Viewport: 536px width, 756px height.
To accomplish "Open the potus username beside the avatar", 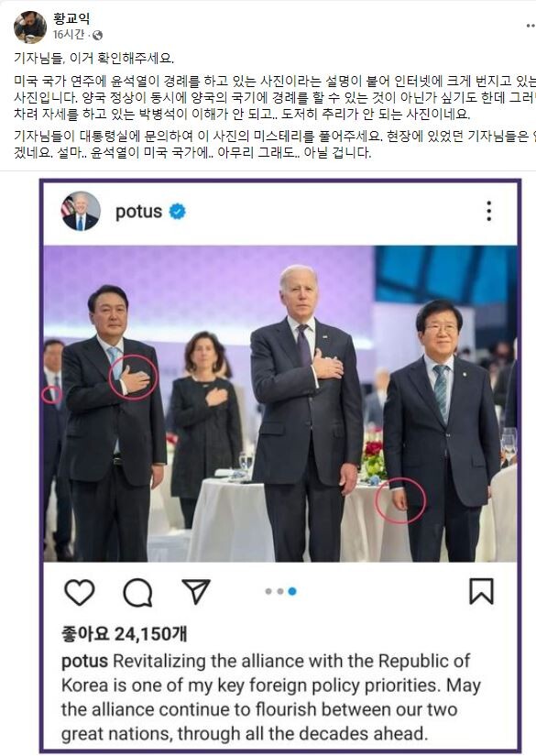I will click(139, 211).
